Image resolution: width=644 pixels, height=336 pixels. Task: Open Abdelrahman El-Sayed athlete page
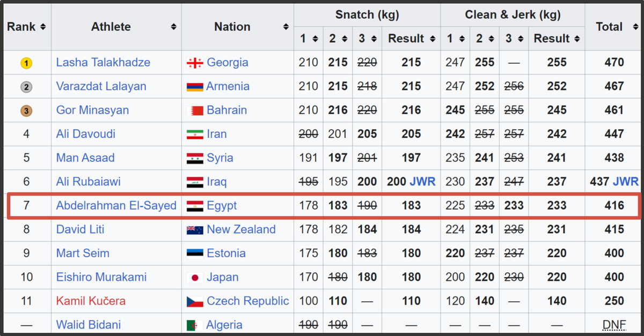[x=116, y=206]
